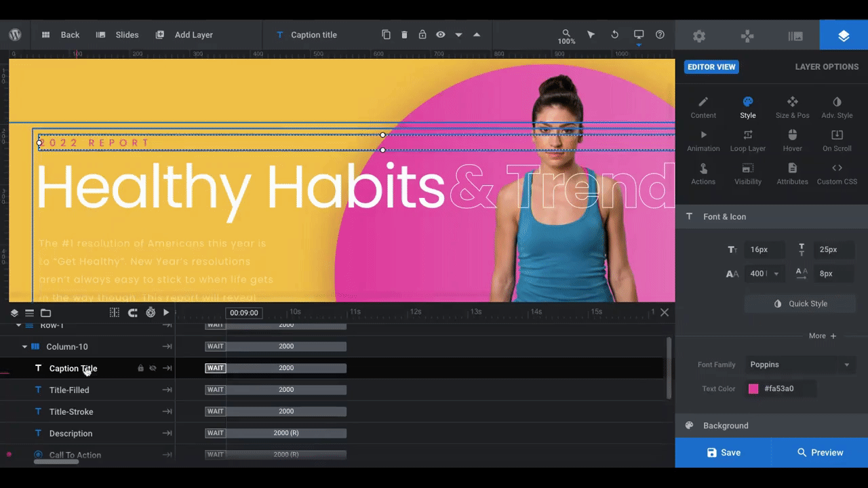Screen dimensions: 868x488
Task: Open the WordPress logo menu
Action: tap(15, 35)
